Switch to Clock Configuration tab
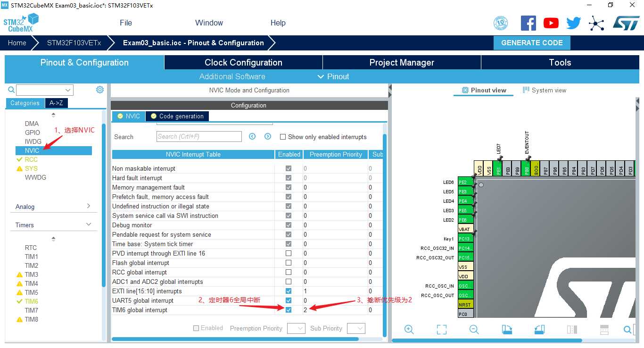This screenshot has width=644, height=348. click(x=243, y=62)
